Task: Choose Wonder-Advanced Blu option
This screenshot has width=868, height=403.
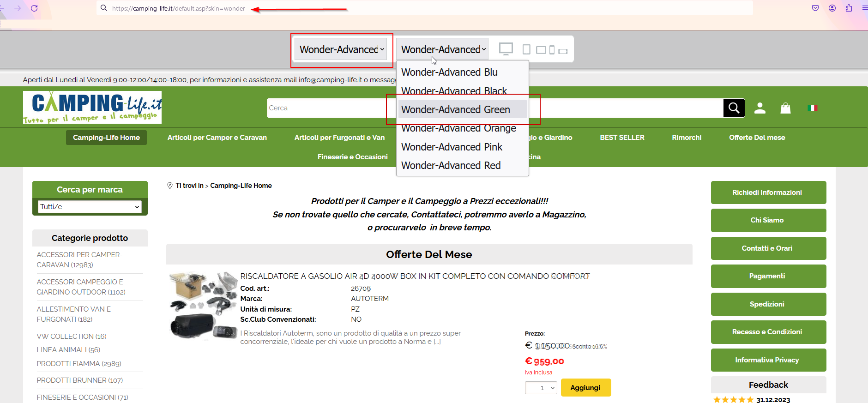Action: tap(462, 72)
